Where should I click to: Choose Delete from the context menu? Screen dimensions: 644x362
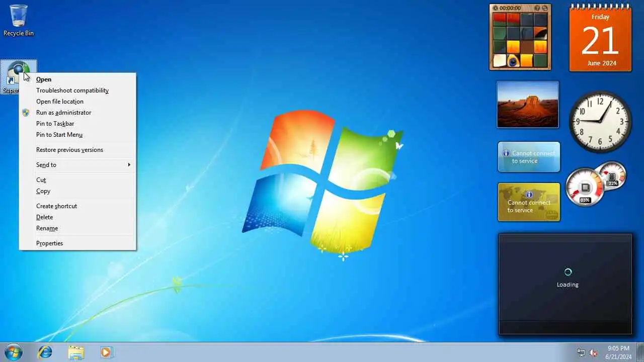point(78,217)
